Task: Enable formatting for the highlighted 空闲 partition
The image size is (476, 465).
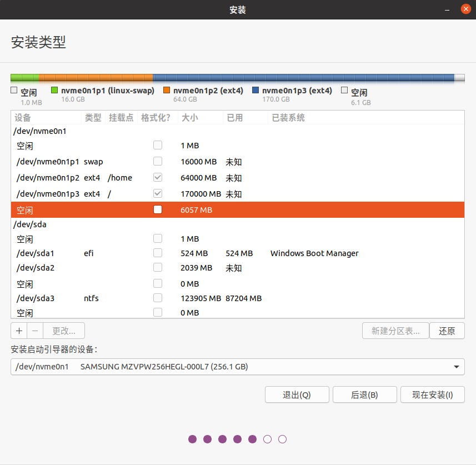Action: 157,209
